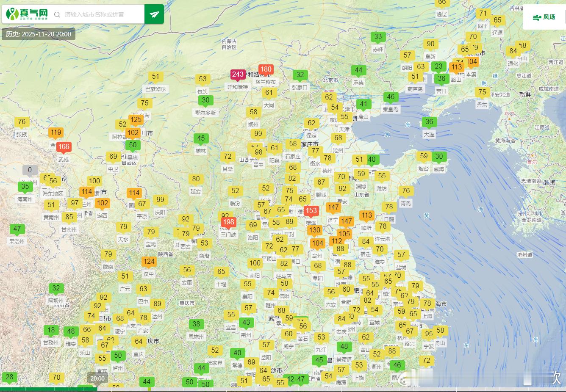Image resolution: width=566 pixels, height=392 pixels.
Task: Select the 119 marker above 金昌
Action: pyautogui.click(x=56, y=133)
